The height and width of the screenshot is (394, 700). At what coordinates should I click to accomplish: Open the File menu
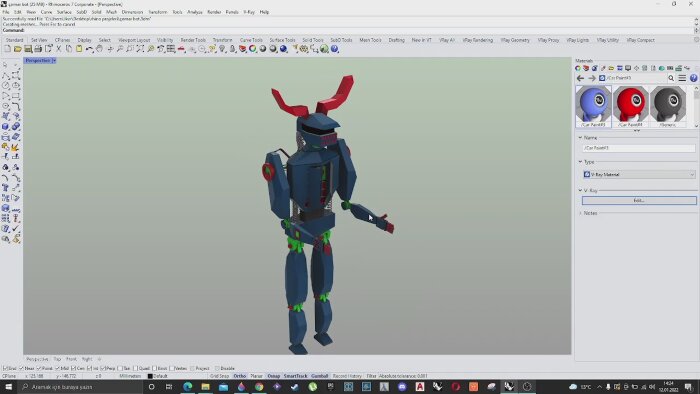(x=6, y=12)
